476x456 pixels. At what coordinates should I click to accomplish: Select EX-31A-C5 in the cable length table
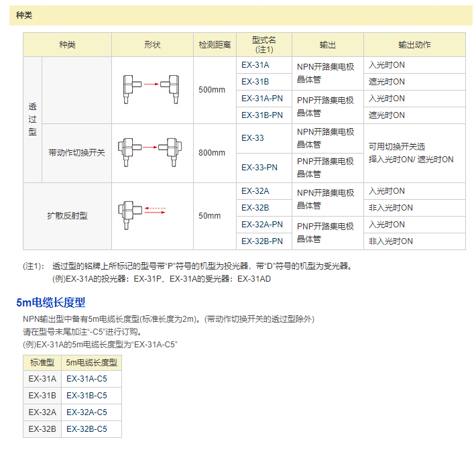click(86, 379)
